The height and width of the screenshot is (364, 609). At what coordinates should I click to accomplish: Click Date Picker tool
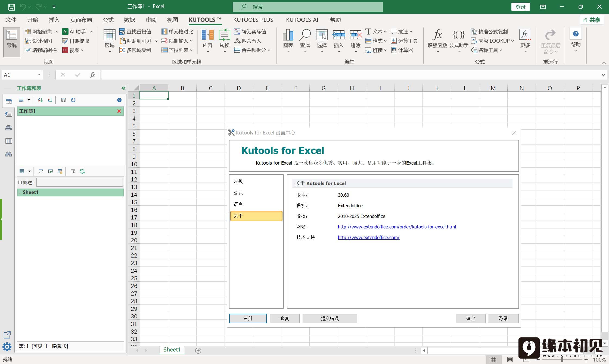point(76,41)
